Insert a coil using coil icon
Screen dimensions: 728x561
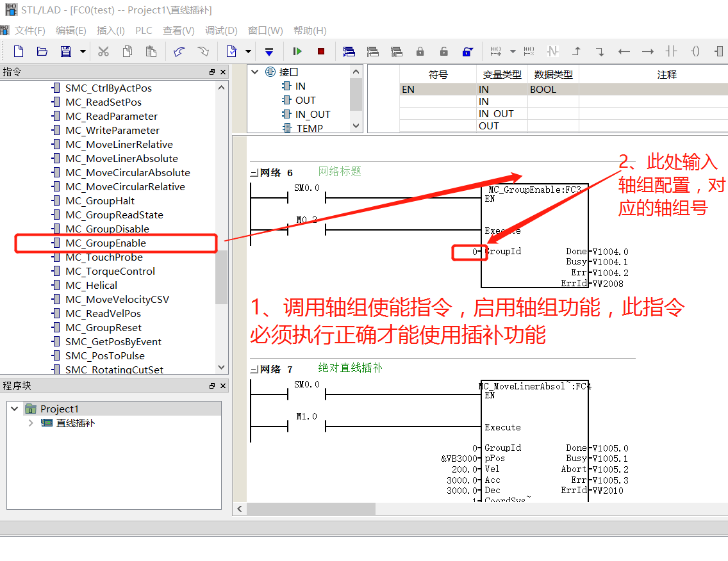pos(695,51)
